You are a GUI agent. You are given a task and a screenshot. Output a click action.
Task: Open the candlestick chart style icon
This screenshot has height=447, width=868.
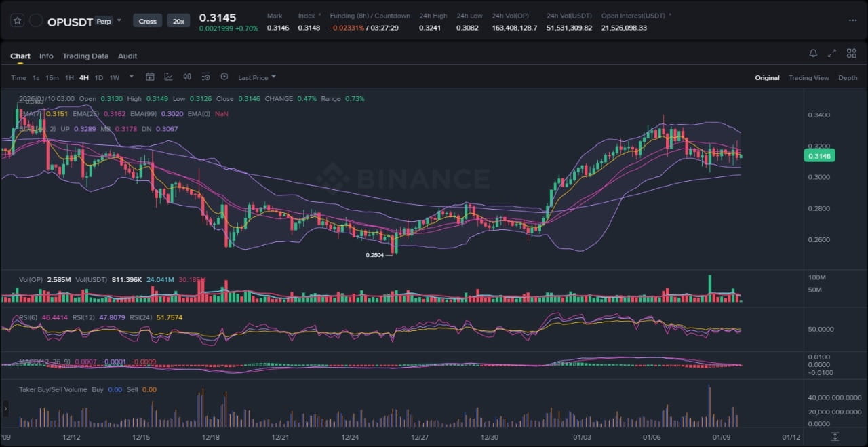(187, 77)
